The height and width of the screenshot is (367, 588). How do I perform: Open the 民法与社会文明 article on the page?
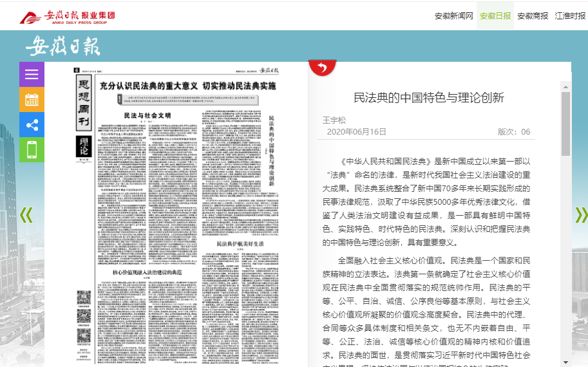[147, 115]
